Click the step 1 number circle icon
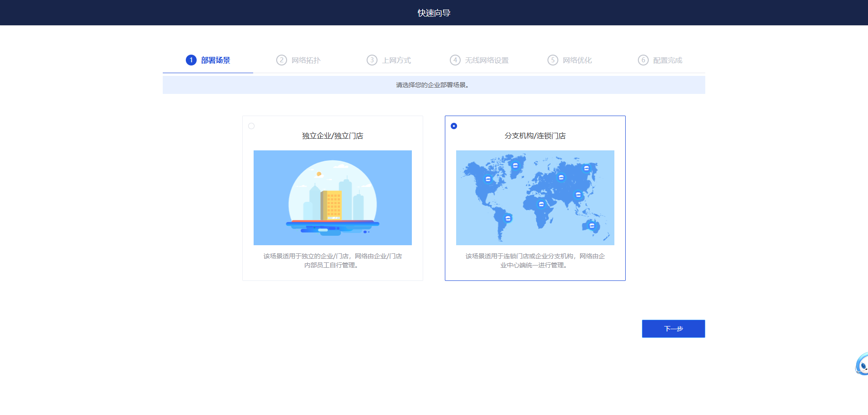The width and height of the screenshot is (868, 415). click(x=191, y=60)
